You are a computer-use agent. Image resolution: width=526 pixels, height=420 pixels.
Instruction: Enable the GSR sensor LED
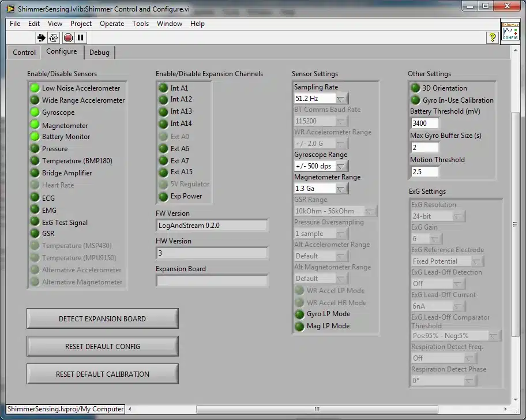(35, 233)
